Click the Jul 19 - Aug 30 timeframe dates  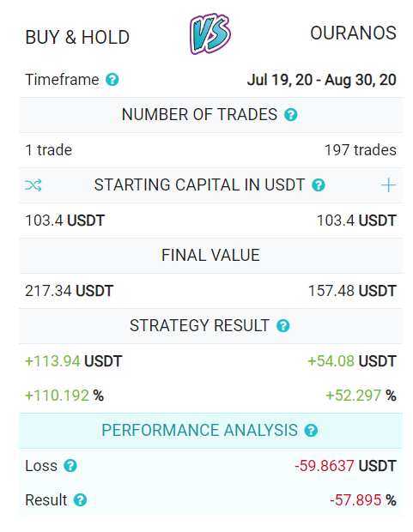(322, 80)
